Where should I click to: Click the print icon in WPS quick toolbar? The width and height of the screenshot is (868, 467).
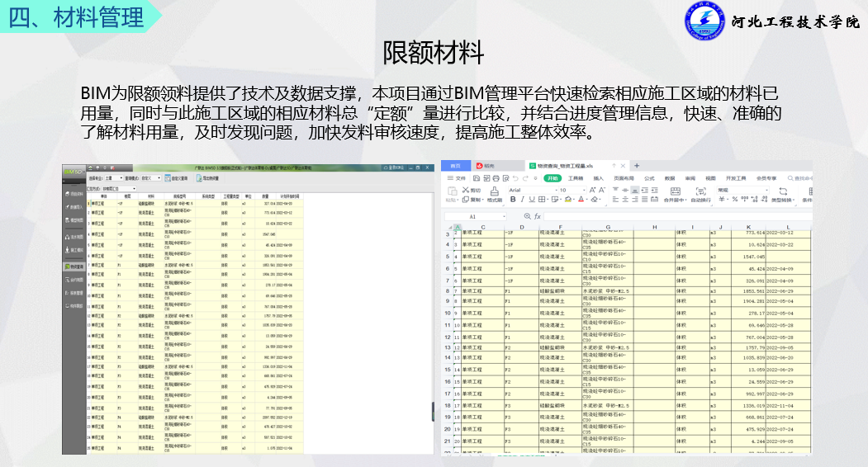click(x=496, y=178)
